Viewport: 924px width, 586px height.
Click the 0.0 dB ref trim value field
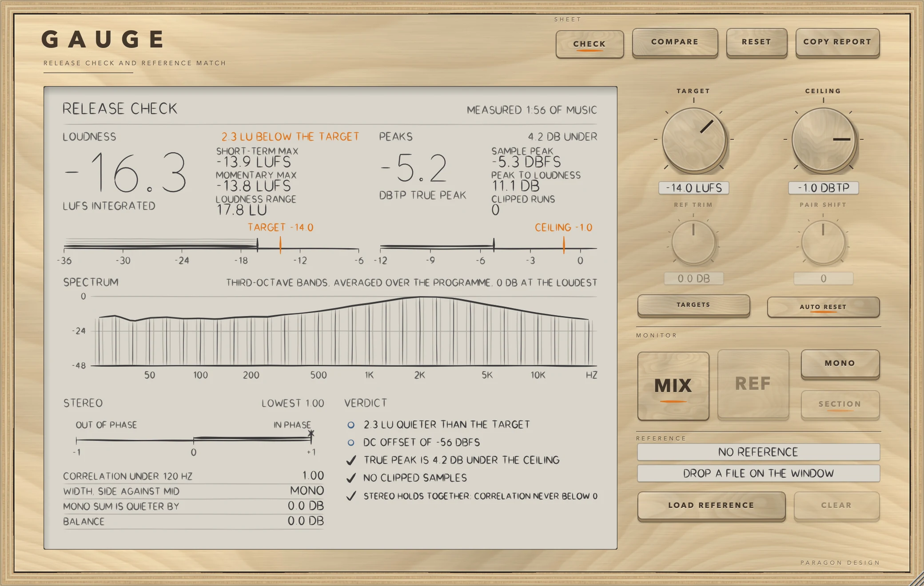coord(694,279)
